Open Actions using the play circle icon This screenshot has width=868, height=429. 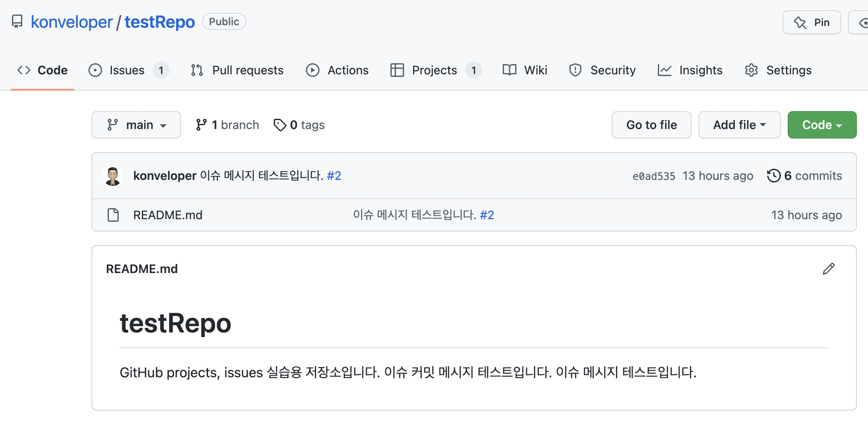tap(312, 70)
